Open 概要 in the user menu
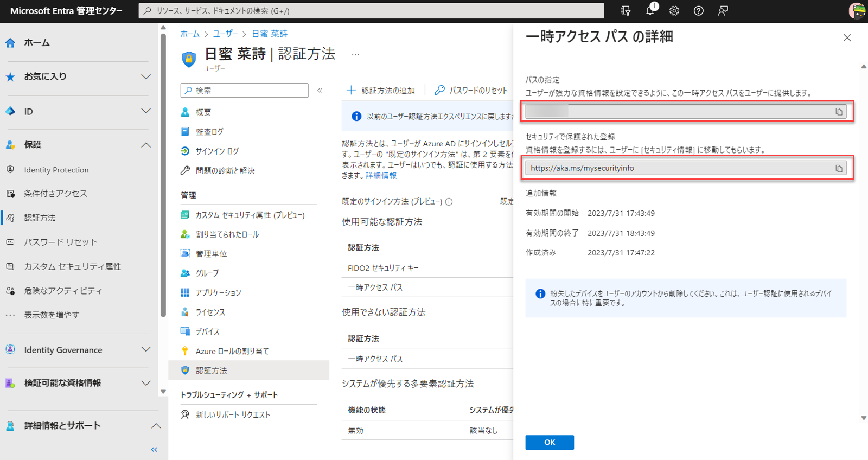The height and width of the screenshot is (460, 868). click(x=203, y=112)
